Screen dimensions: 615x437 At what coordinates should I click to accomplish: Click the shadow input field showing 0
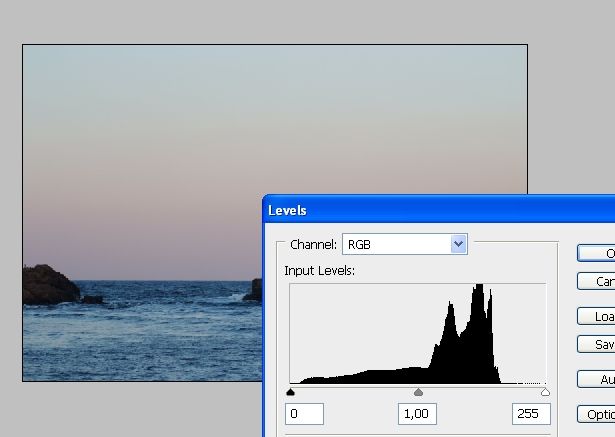304,414
